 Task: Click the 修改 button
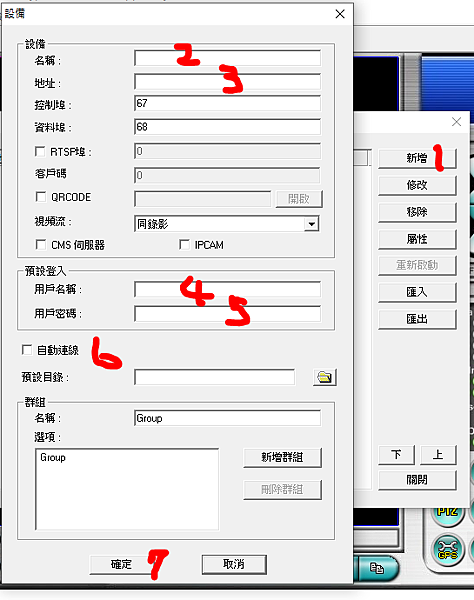tap(417, 185)
